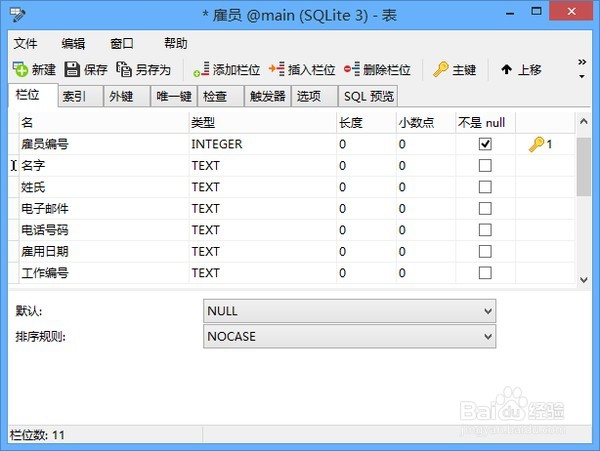
Task: Check Not null for 雇用日期
Action: click(485, 251)
